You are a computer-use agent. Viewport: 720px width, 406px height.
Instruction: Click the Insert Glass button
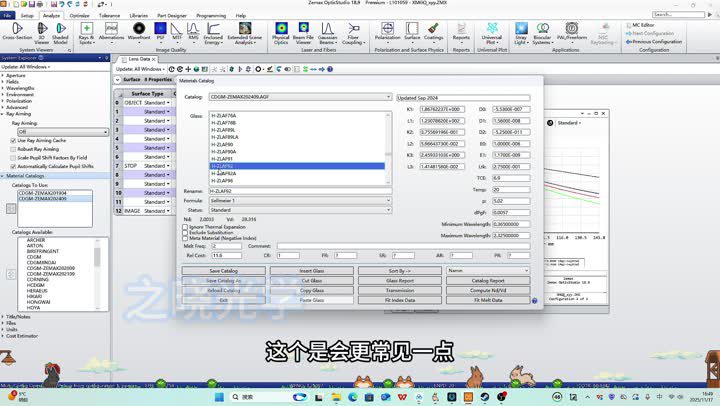pyautogui.click(x=312, y=271)
